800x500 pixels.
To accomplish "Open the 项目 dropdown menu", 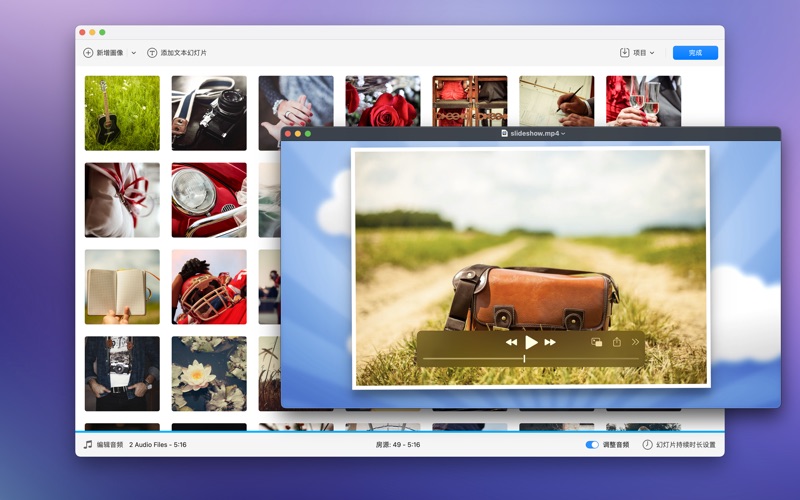I will pos(637,53).
